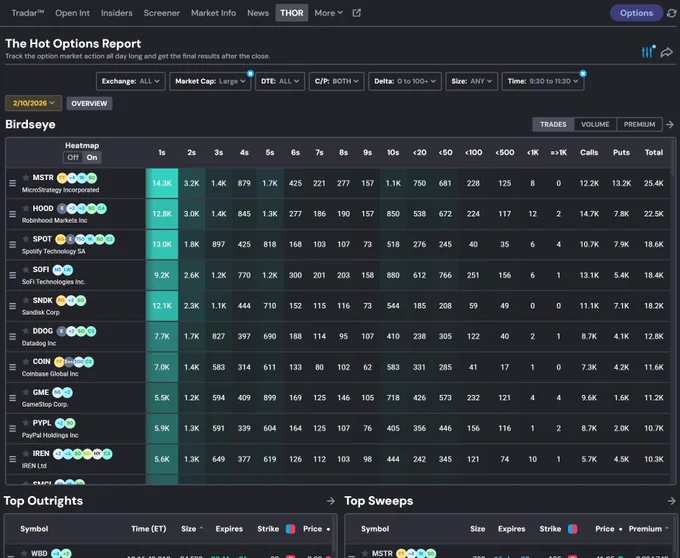Open the row menu icon for SOFI
The height and width of the screenshot is (558, 680).
click(13, 275)
